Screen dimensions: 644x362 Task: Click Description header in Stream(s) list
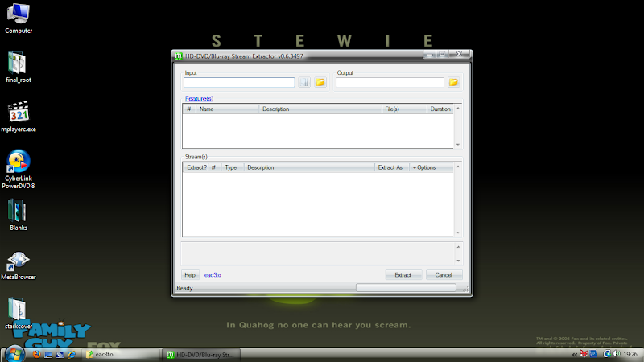click(309, 167)
